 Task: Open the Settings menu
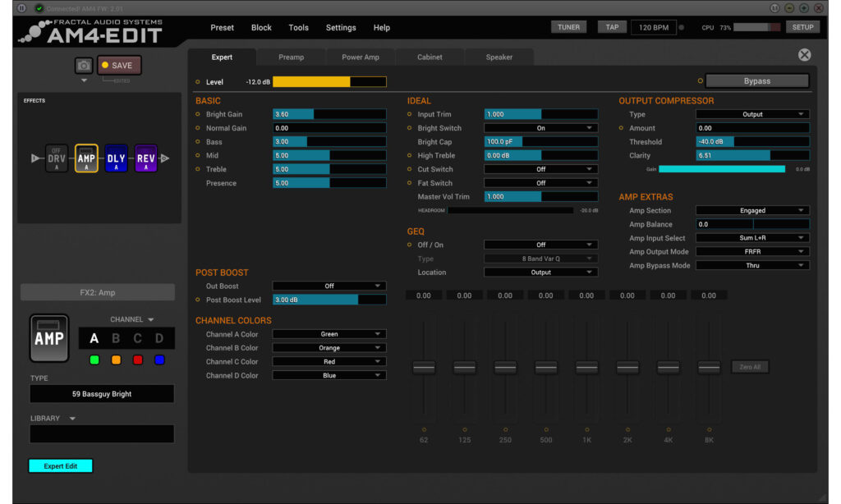coord(341,27)
